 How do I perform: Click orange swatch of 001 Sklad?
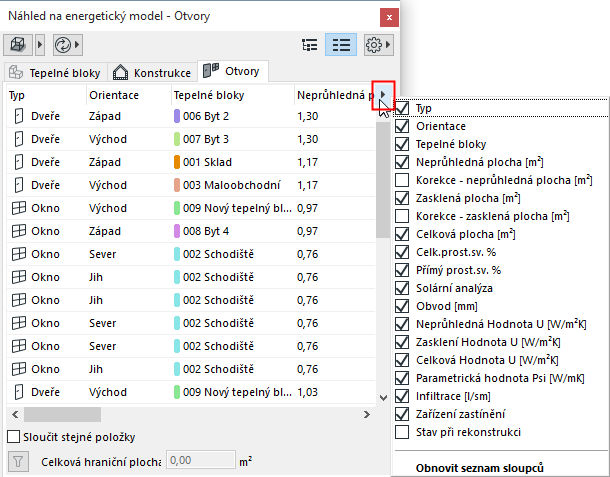(177, 162)
